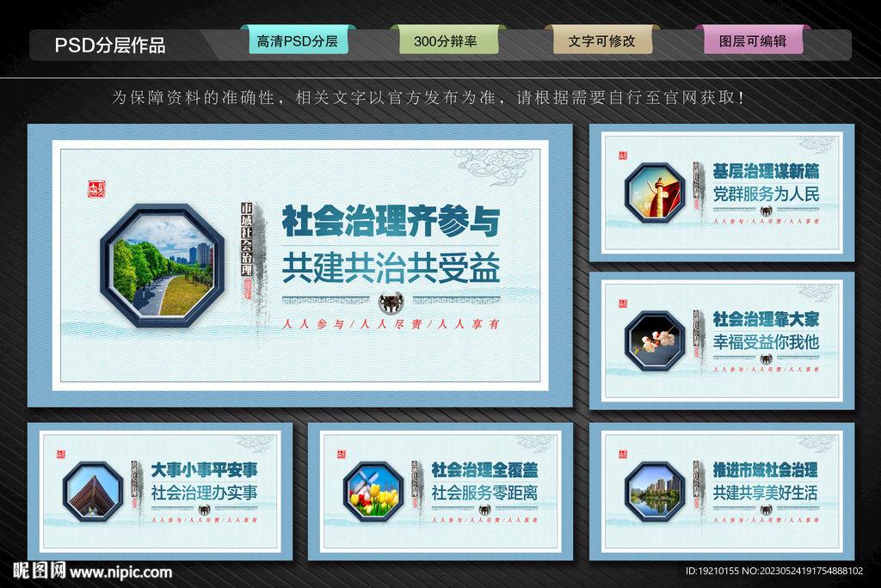Screen dimensions: 881x588
Task: Select the 社会治理全覆盖 heading
Action: click(x=484, y=469)
